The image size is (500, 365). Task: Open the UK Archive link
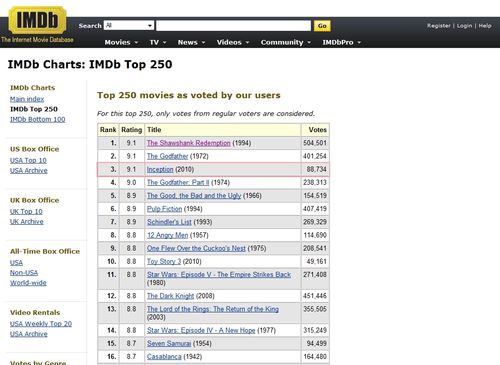coord(27,221)
